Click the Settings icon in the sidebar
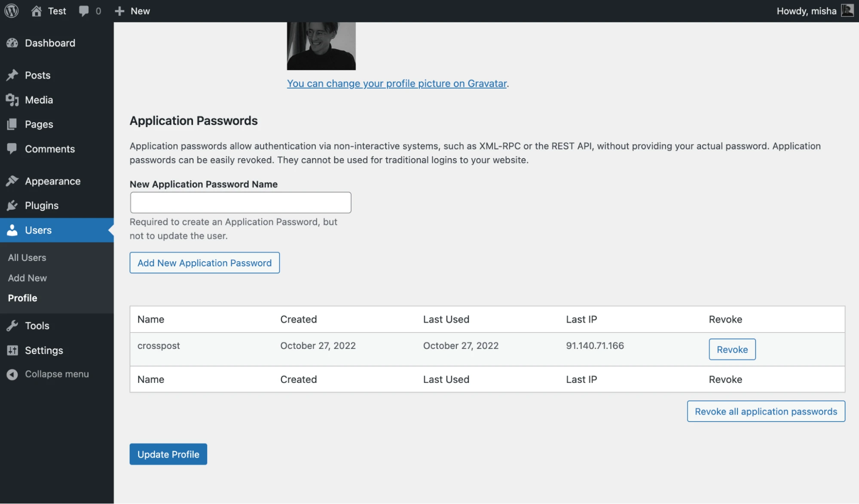This screenshot has height=504, width=859. pyautogui.click(x=12, y=350)
